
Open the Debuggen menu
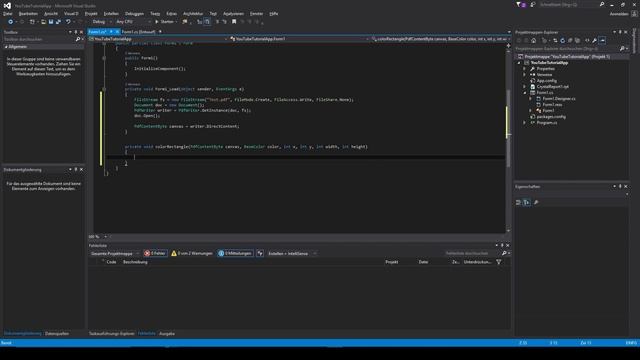(x=134, y=13)
